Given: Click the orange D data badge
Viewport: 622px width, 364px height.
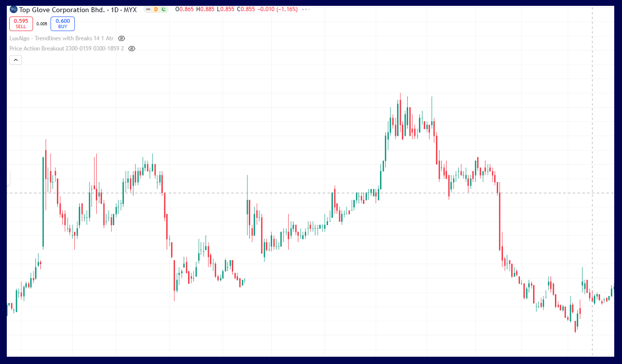Looking at the screenshot, I should click(x=156, y=9).
